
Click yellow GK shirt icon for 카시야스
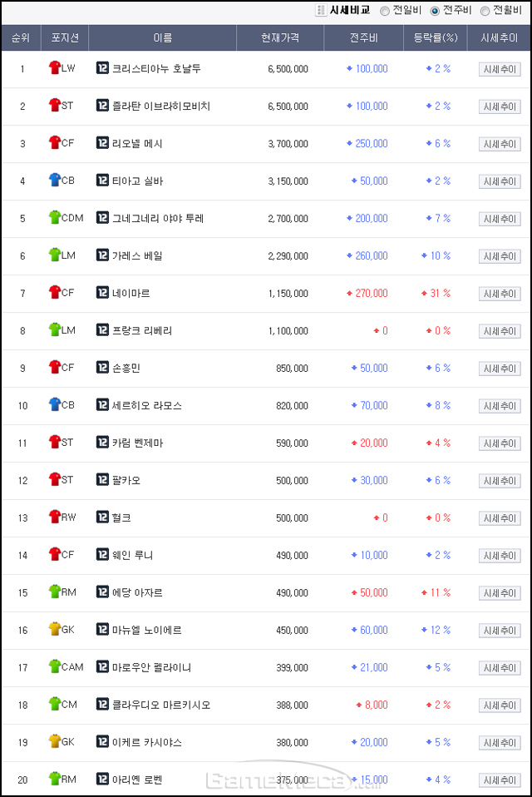[x=55, y=741]
